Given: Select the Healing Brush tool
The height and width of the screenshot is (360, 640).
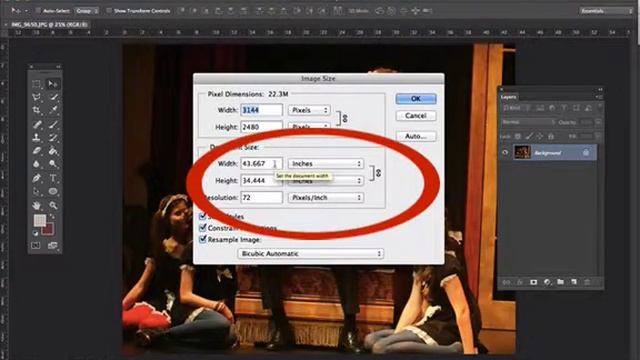Looking at the screenshot, I should (37, 124).
